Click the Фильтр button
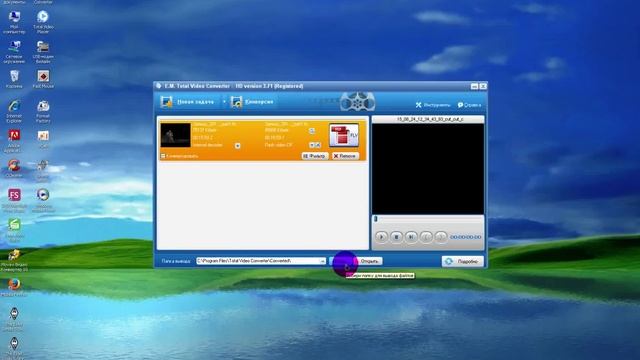The height and width of the screenshot is (360, 640). 315,156
